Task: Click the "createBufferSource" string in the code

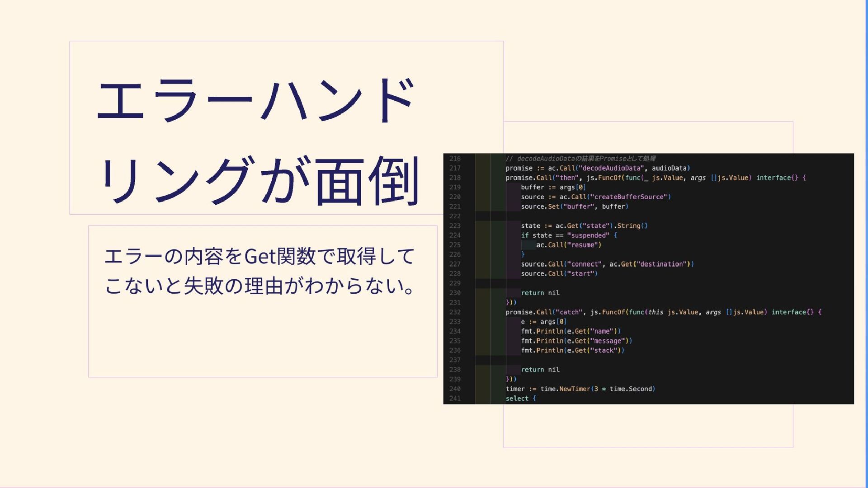Action: click(628, 197)
